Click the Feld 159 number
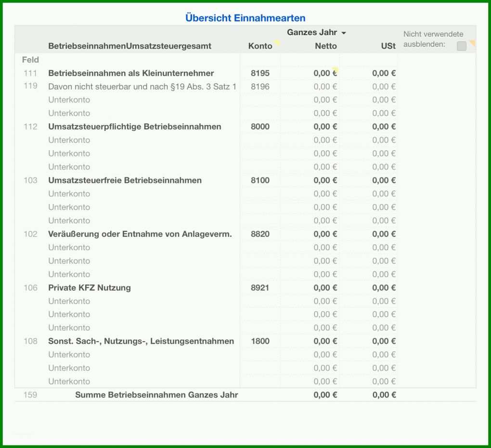 pos(30,395)
